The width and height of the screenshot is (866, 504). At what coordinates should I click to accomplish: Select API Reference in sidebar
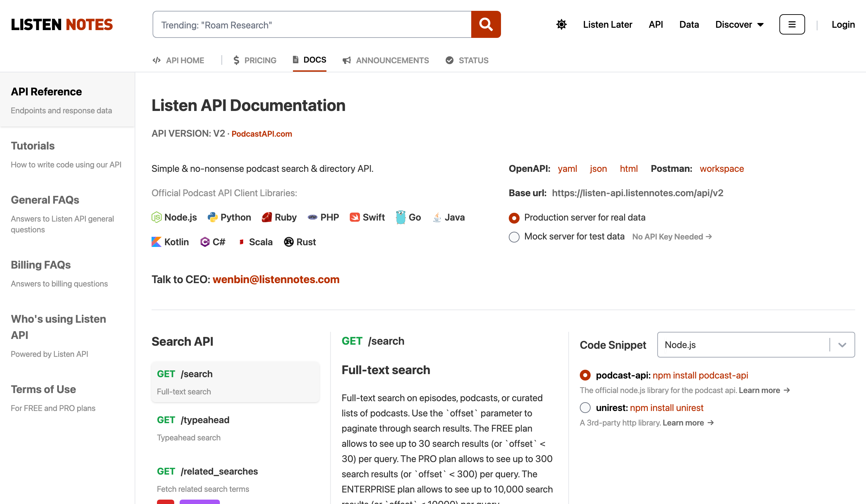(67, 100)
